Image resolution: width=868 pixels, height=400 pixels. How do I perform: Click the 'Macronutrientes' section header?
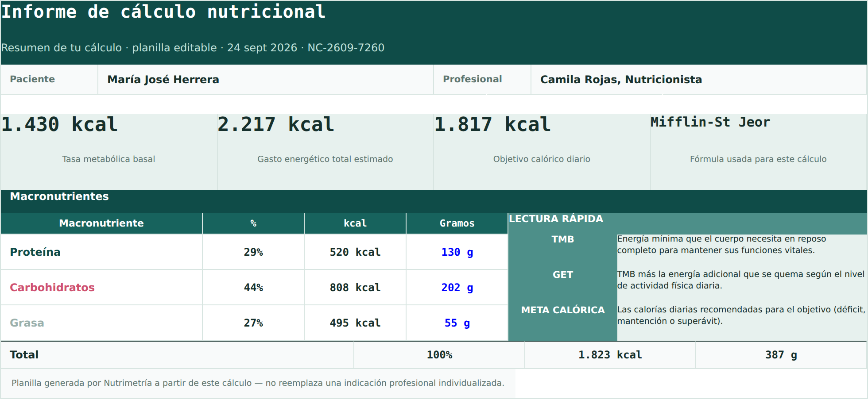pos(434,202)
